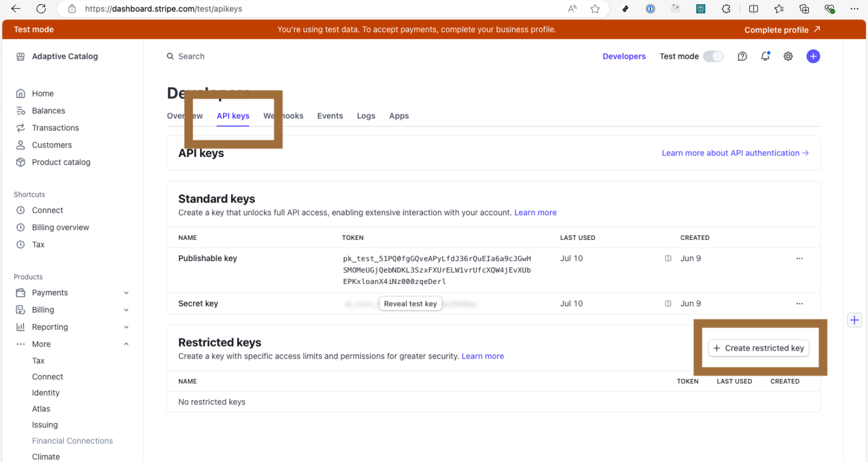Open Balances in sidebar
868x462 pixels.
click(48, 111)
